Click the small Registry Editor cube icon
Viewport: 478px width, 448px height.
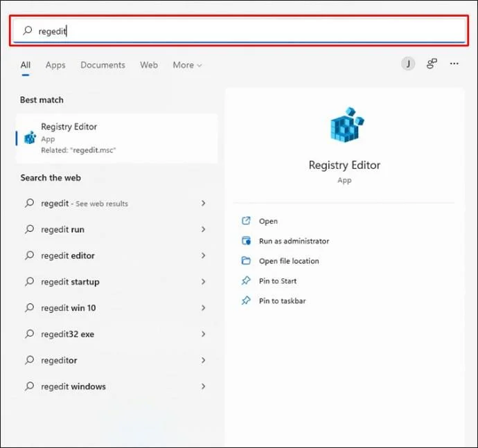coord(30,138)
